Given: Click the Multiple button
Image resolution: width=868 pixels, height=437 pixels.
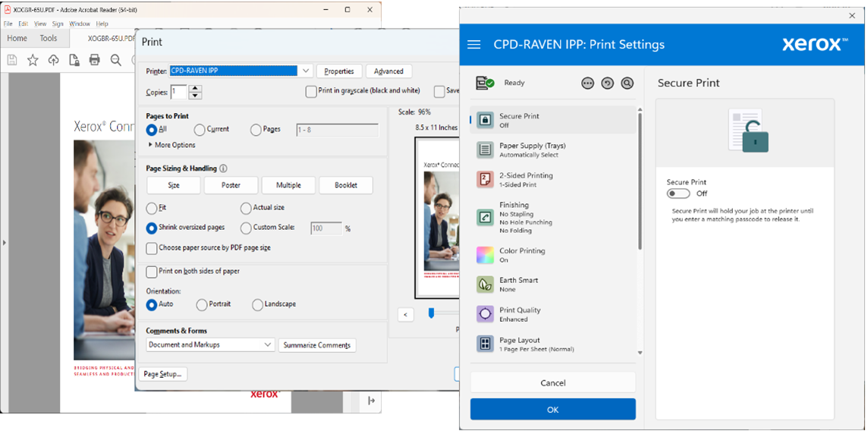Looking at the screenshot, I should pyautogui.click(x=288, y=185).
